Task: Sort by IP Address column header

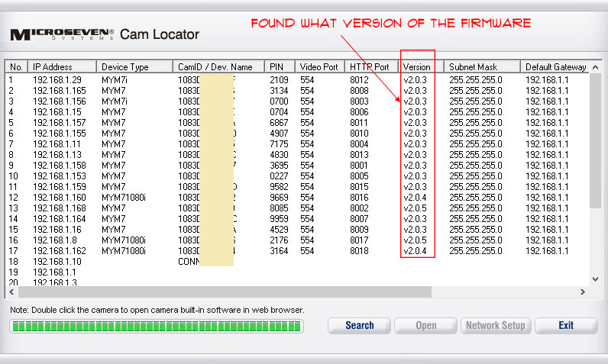Action: coord(62,66)
